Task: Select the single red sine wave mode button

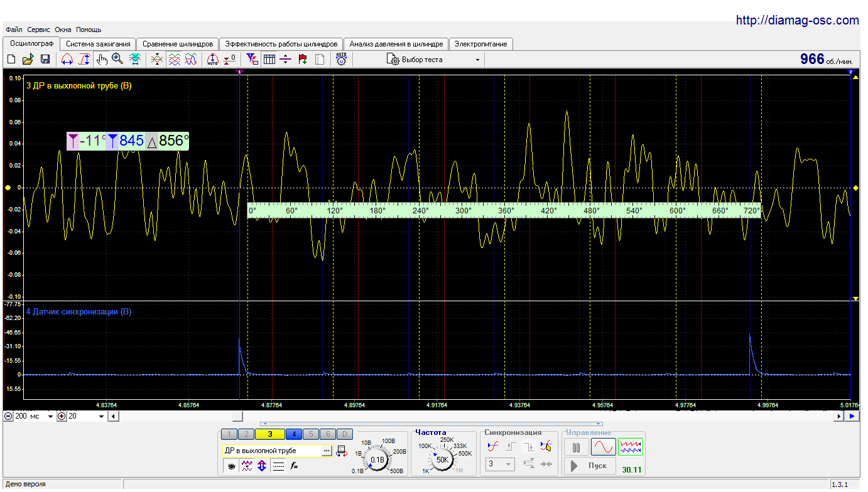Action: click(x=603, y=447)
